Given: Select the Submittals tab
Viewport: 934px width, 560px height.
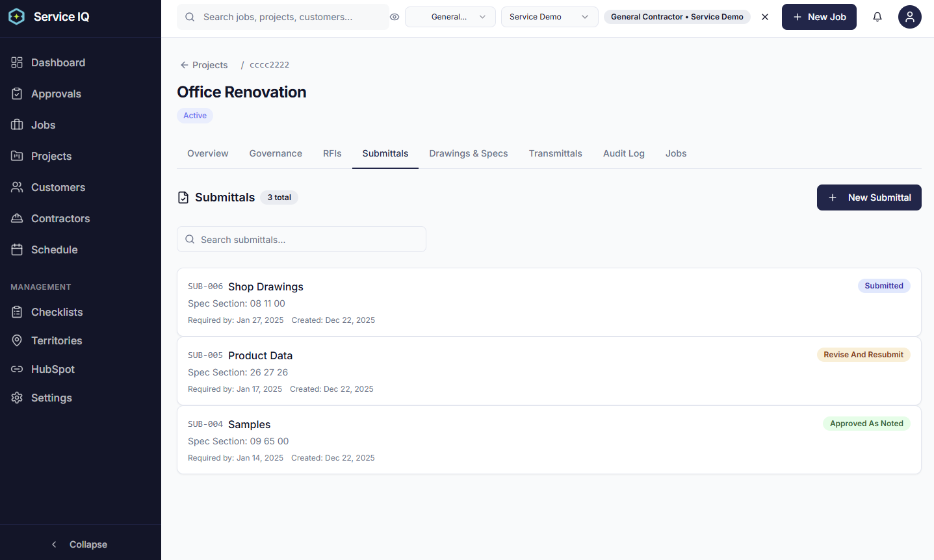Looking at the screenshot, I should (385, 153).
